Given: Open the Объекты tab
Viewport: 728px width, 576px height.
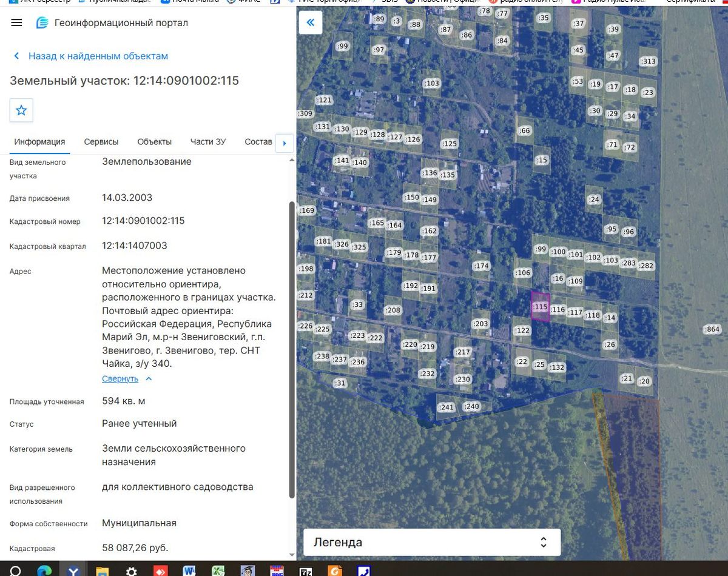Looking at the screenshot, I should pos(154,141).
